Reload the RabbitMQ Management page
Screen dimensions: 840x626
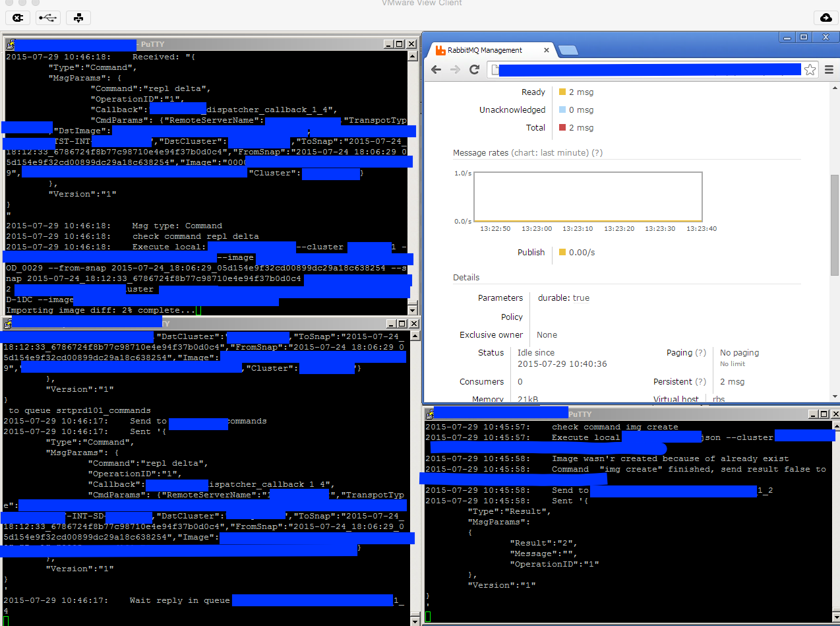(x=474, y=69)
